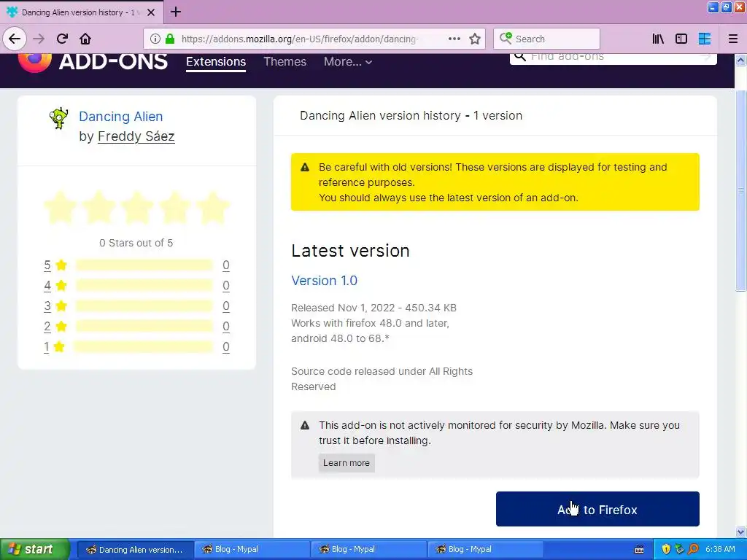Bookmark this page with the star

[x=475, y=39]
